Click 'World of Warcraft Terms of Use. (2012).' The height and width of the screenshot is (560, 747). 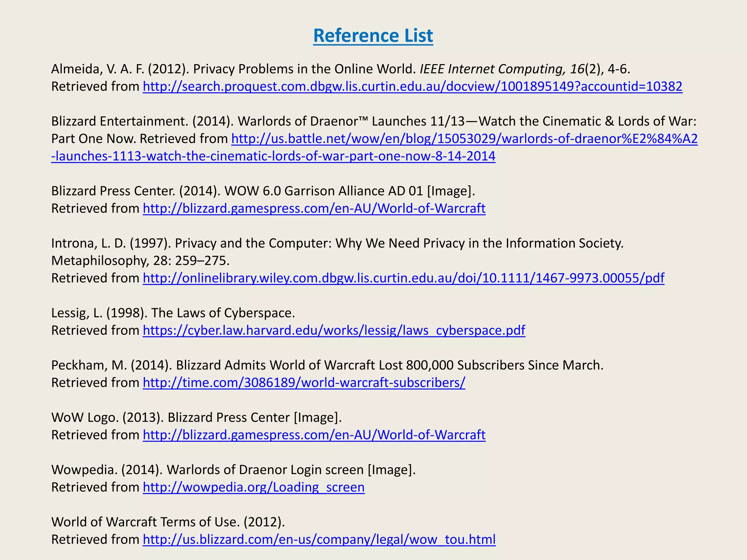pos(168,522)
